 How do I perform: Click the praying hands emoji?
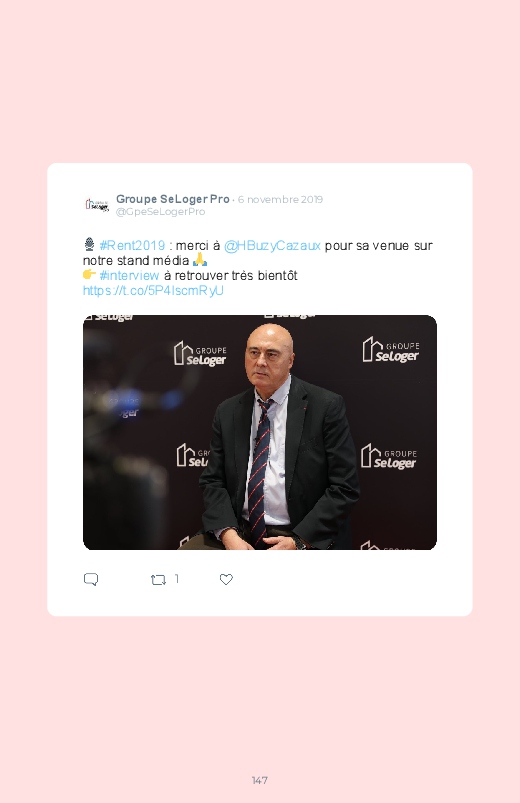(200, 260)
